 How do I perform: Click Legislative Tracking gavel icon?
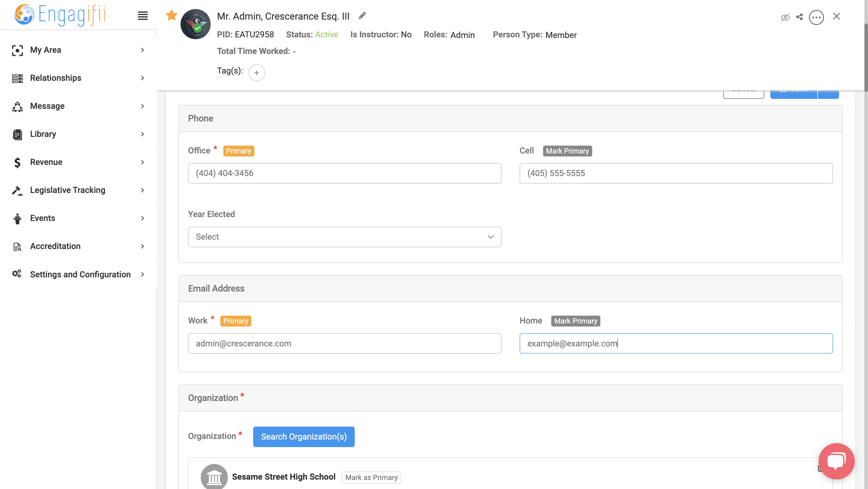(x=17, y=191)
